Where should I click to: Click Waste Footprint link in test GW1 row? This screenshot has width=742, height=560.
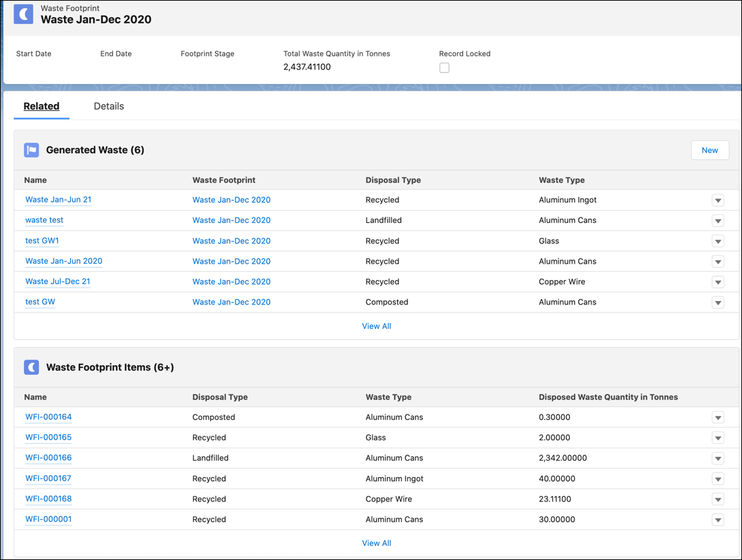pos(231,241)
